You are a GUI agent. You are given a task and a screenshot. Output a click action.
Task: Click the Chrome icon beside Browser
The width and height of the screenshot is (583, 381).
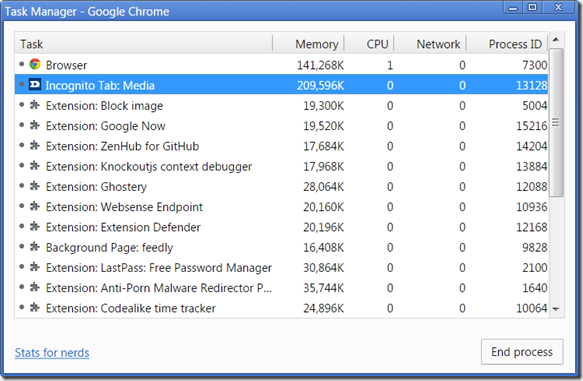tap(35, 64)
